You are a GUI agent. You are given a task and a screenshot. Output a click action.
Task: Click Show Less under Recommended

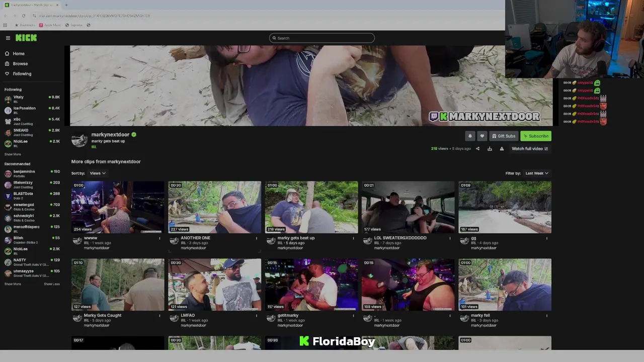click(52, 284)
